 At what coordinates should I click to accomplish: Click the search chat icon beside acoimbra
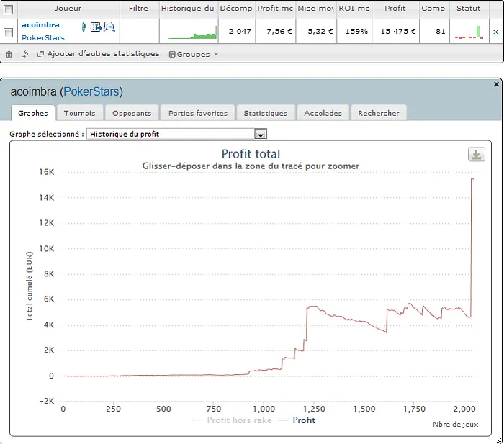tap(109, 27)
